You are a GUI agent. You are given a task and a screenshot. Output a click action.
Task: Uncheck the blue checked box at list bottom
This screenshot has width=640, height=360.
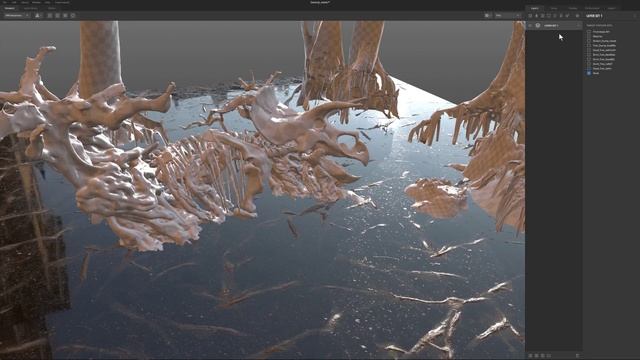click(x=589, y=73)
